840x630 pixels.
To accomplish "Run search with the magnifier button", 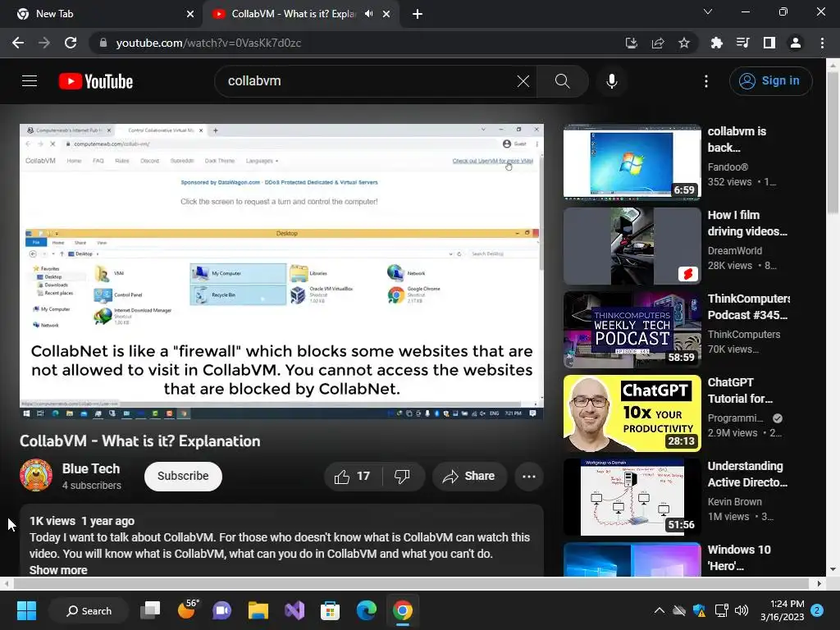I will [x=563, y=81].
